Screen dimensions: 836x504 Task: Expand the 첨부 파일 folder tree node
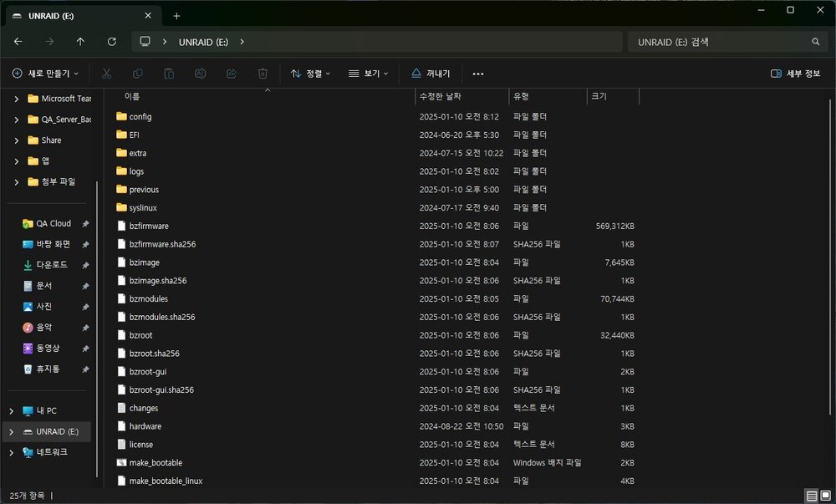[17, 182]
